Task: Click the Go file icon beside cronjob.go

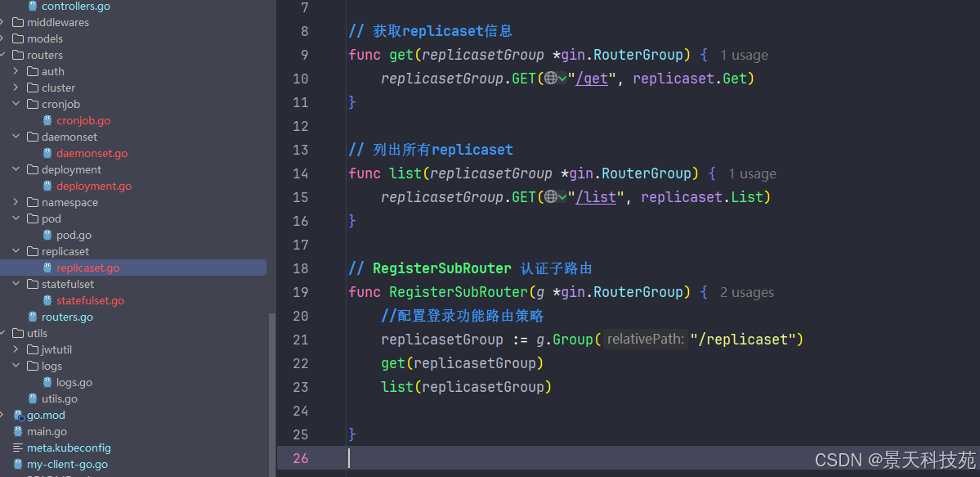Action: 47,121
